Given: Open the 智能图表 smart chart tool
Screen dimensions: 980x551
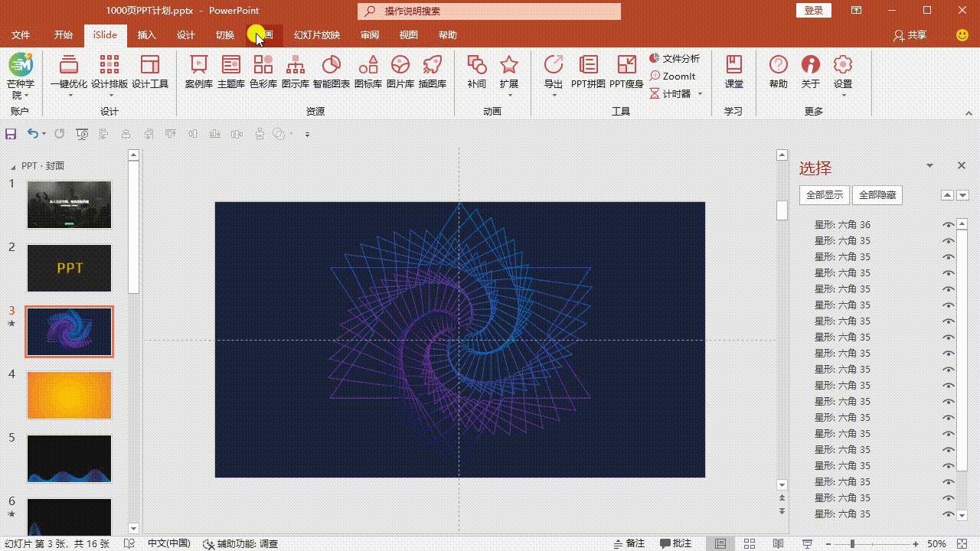Looking at the screenshot, I should pyautogui.click(x=332, y=72).
